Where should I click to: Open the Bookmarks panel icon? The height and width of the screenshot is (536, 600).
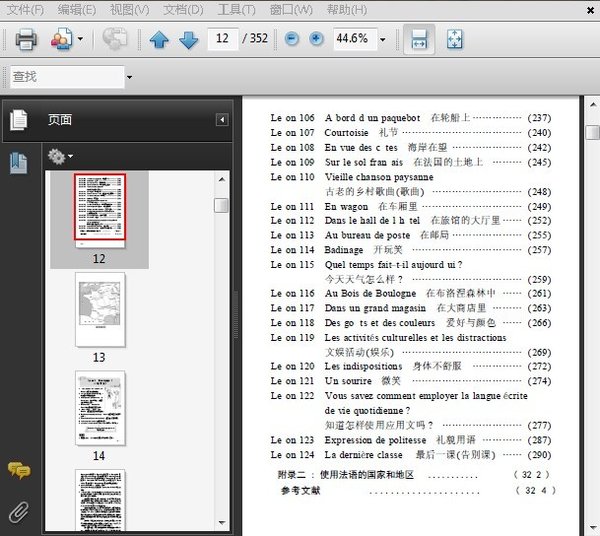19,163
